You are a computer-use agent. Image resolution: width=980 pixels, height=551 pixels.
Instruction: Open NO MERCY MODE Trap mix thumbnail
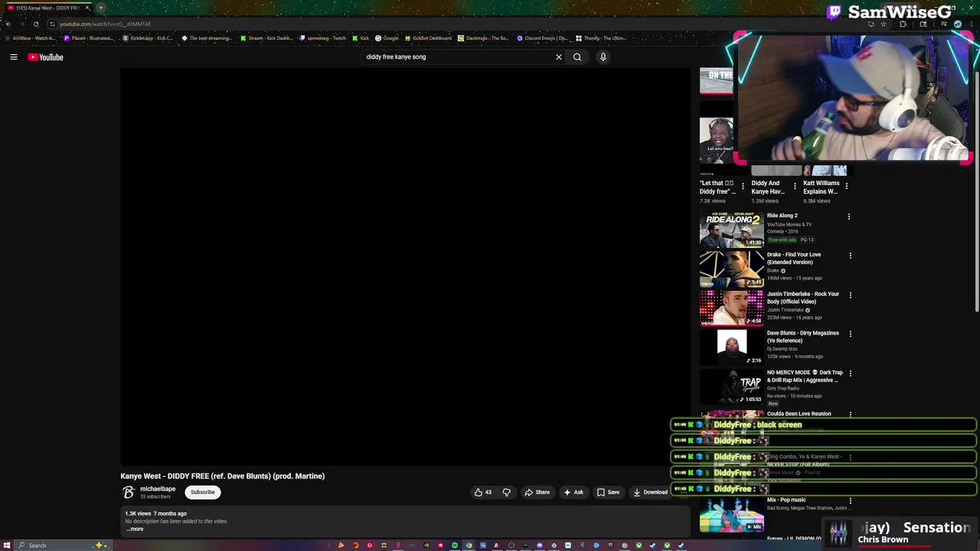tap(731, 386)
